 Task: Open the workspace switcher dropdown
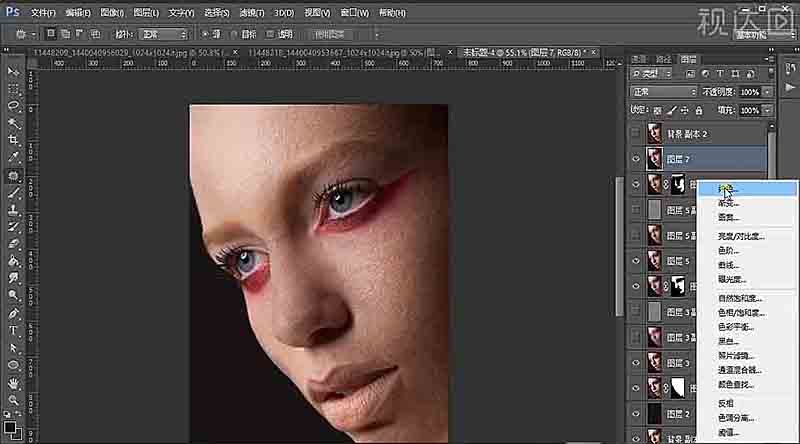tap(765, 35)
